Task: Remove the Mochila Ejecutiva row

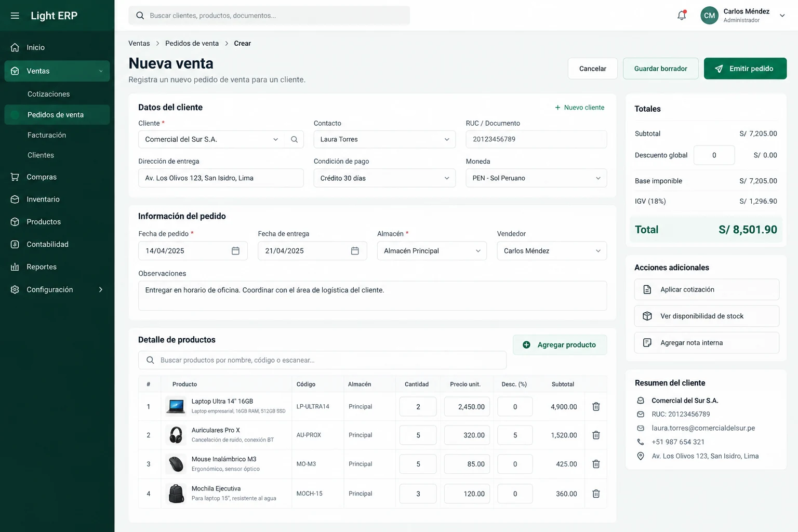Action: [596, 494]
